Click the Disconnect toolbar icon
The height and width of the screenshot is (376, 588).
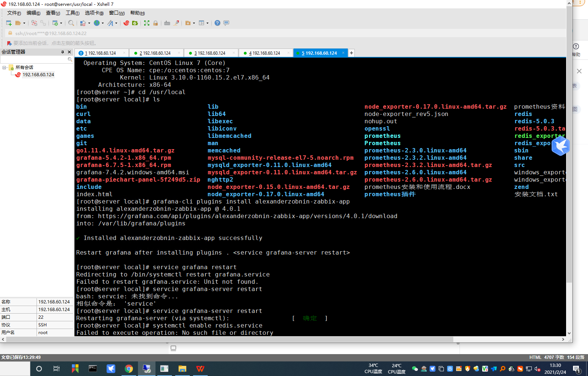[34, 23]
